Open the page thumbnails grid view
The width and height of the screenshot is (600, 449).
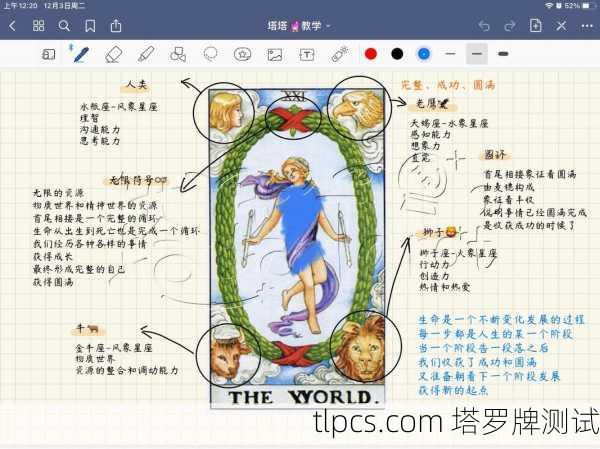coord(38,25)
